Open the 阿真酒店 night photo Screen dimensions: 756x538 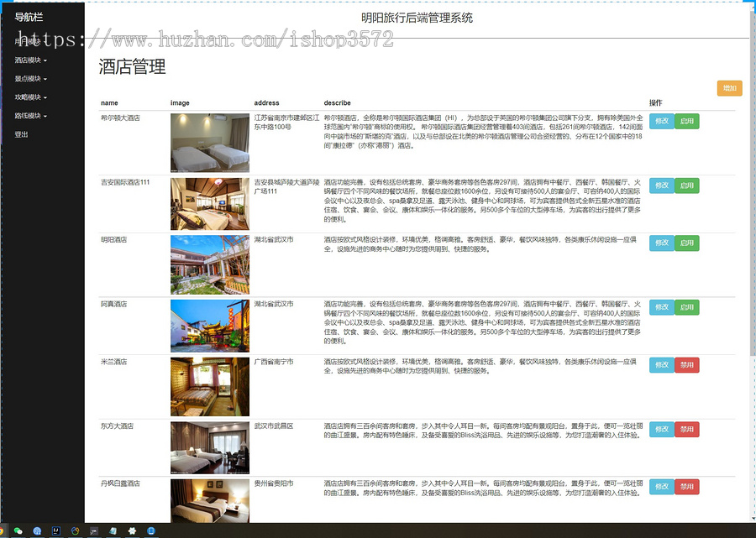(x=210, y=326)
